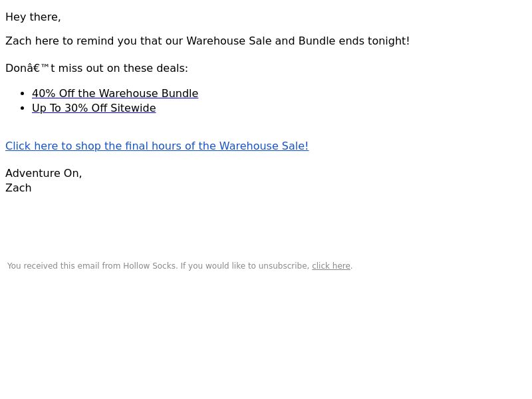Click the 'Zach' signature below Adventure On
Viewport: 532px width, 399px height.
coord(19,188)
